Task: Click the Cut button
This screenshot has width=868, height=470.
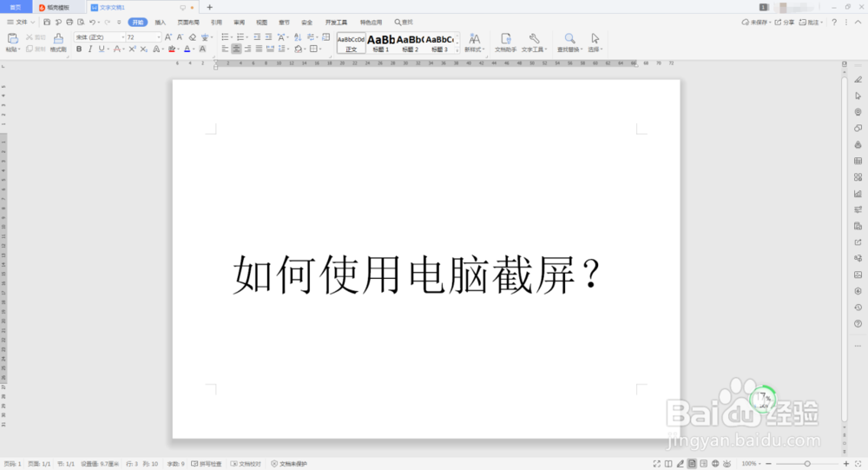Action: (36, 37)
